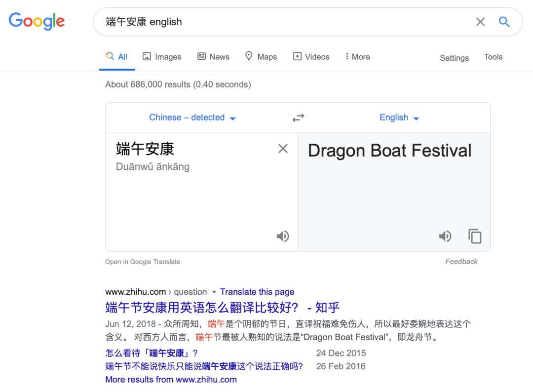Open Chinese – detected source language dropdown
The width and height of the screenshot is (533, 392).
192,118
